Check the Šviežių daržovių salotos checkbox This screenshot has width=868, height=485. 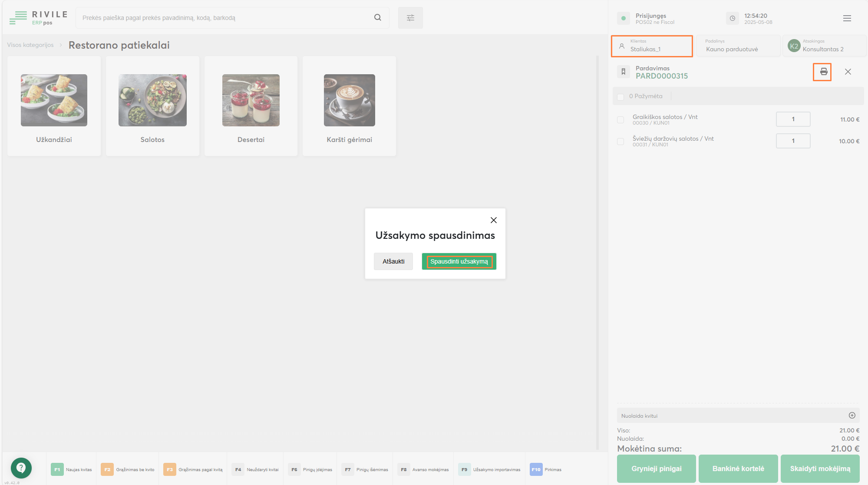[620, 141]
